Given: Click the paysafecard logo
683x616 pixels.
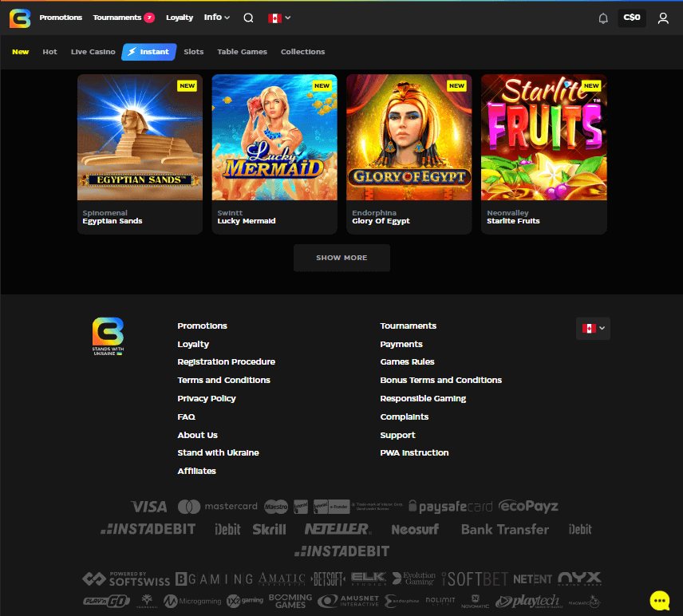Looking at the screenshot, I should coord(450,507).
